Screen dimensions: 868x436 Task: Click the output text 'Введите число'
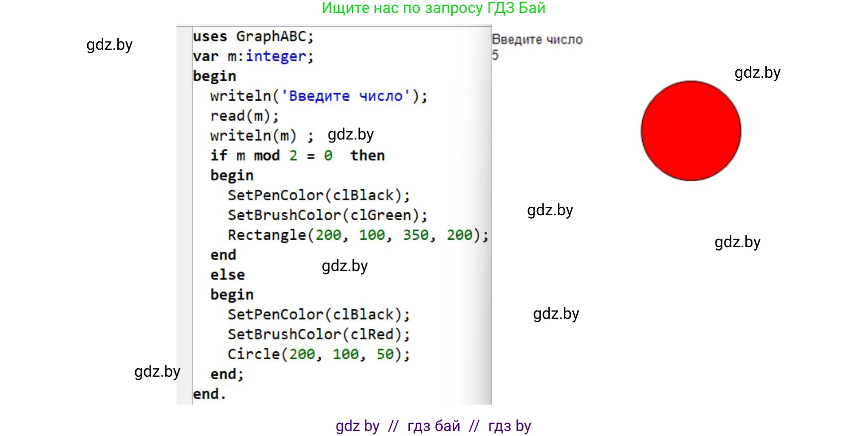[x=537, y=39]
